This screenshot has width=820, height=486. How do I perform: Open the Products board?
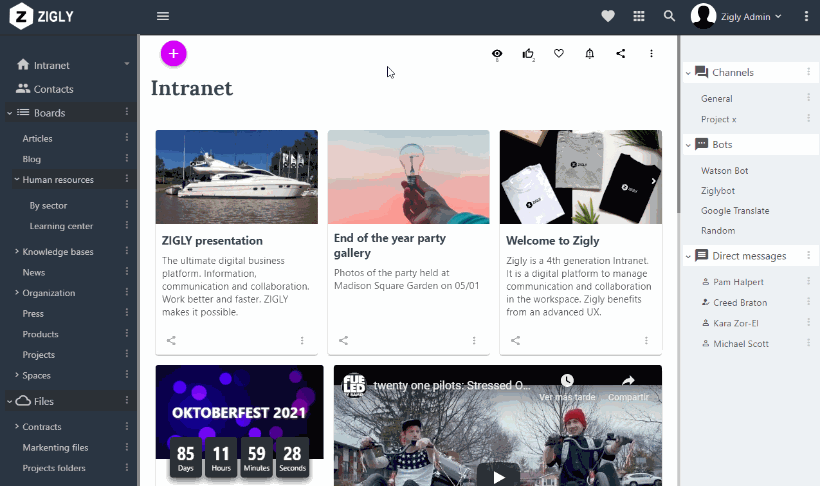click(x=40, y=334)
